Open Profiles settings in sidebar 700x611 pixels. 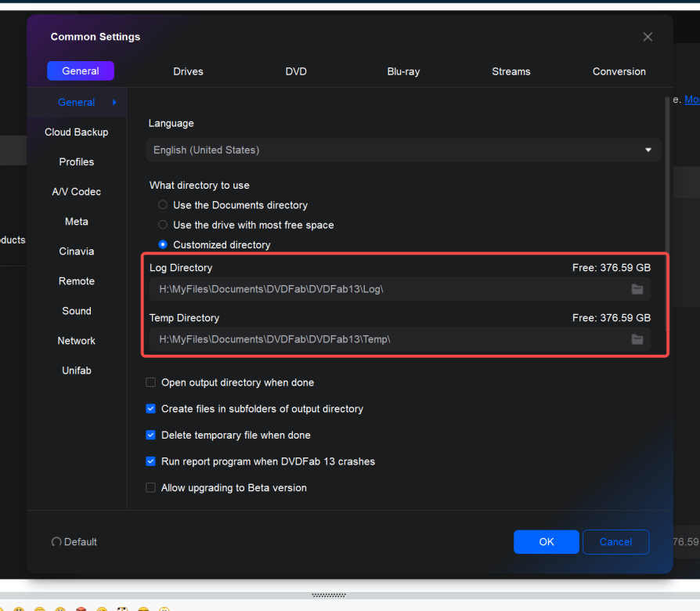(76, 161)
